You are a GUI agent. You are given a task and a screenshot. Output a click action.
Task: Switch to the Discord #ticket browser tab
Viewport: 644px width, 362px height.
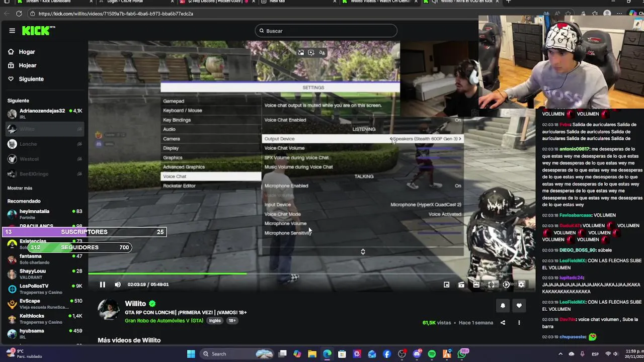[x=219, y=2]
